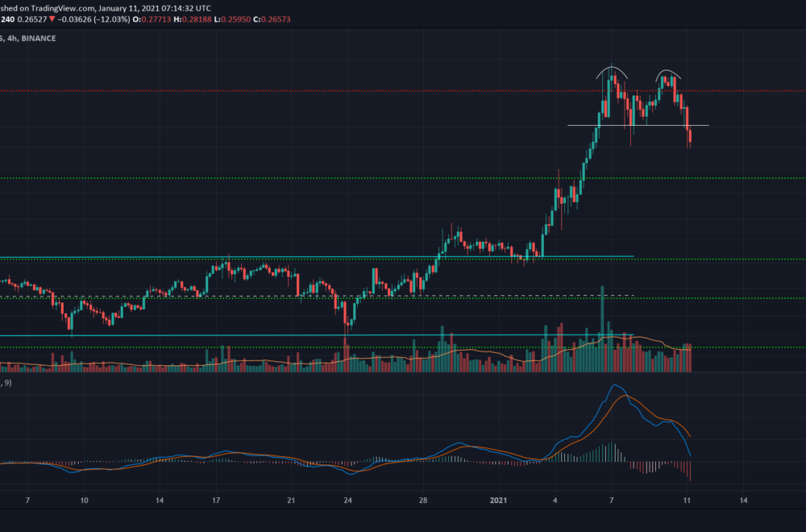Click the low value L:0.25950
Image resolution: width=806 pixels, height=532 pixels.
click(232, 19)
